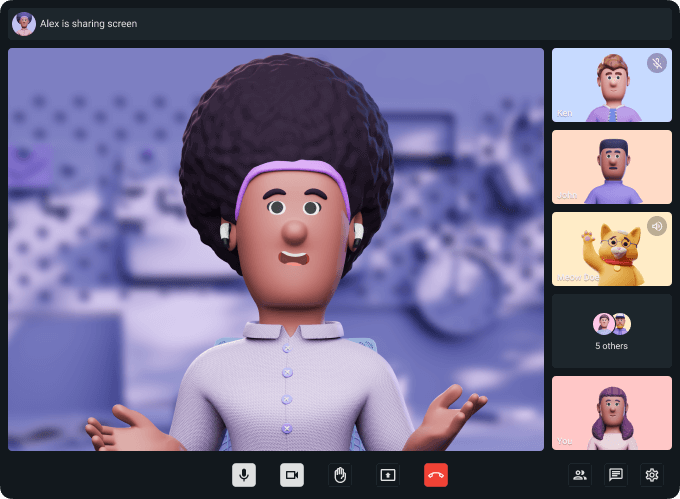Click Alex's avatar in the top bar

[24, 23]
